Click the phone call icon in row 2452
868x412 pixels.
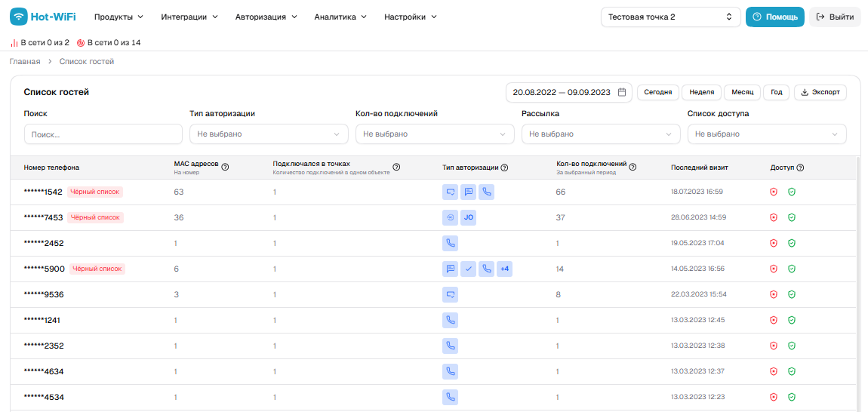(x=450, y=243)
